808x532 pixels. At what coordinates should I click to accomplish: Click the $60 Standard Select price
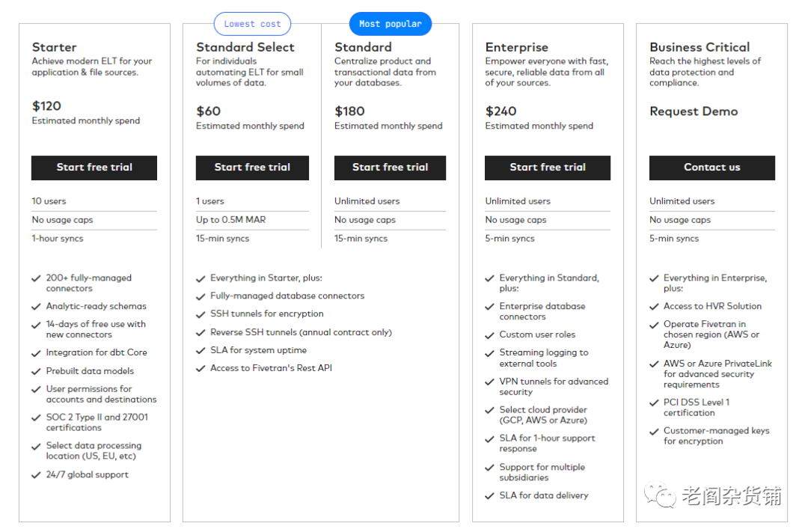(x=209, y=111)
